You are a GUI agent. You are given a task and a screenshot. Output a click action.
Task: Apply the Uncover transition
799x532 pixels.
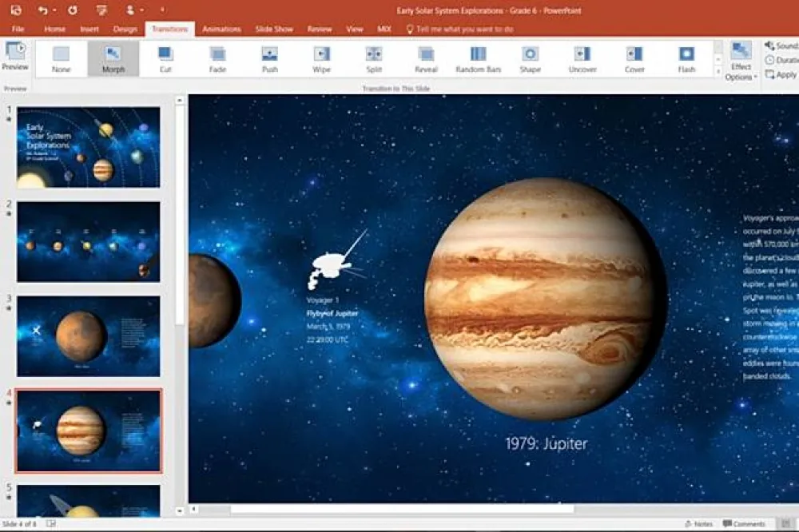click(x=582, y=59)
